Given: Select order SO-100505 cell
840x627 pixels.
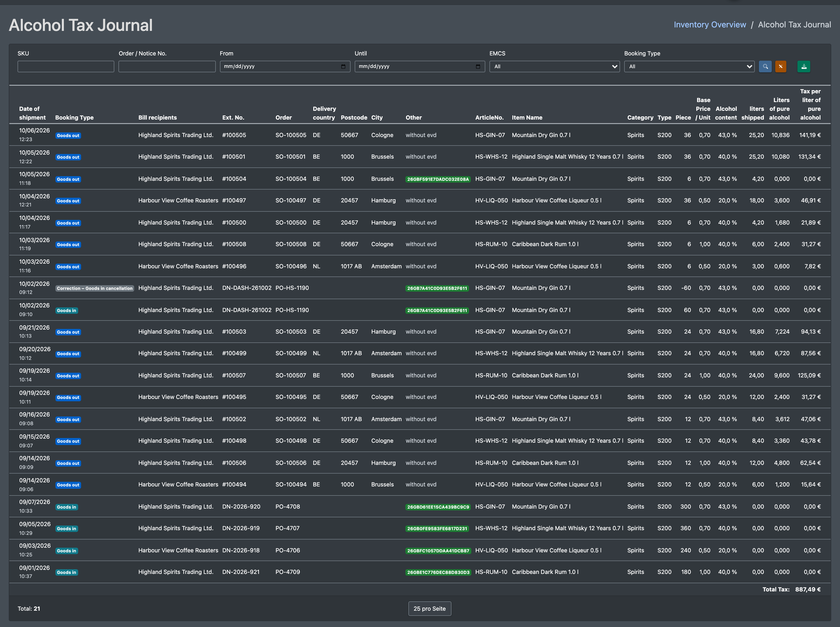Looking at the screenshot, I should pos(291,135).
